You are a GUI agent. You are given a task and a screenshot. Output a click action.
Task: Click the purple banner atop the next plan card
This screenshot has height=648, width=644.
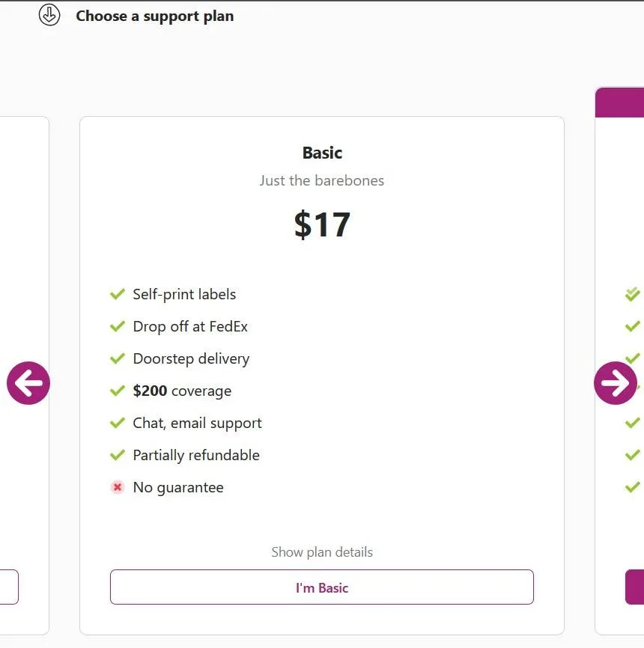tap(620, 103)
